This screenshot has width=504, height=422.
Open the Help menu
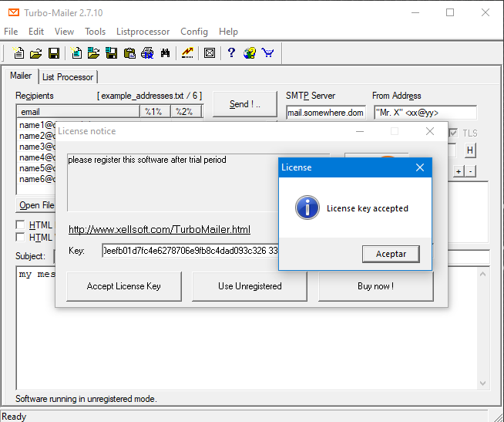click(228, 32)
